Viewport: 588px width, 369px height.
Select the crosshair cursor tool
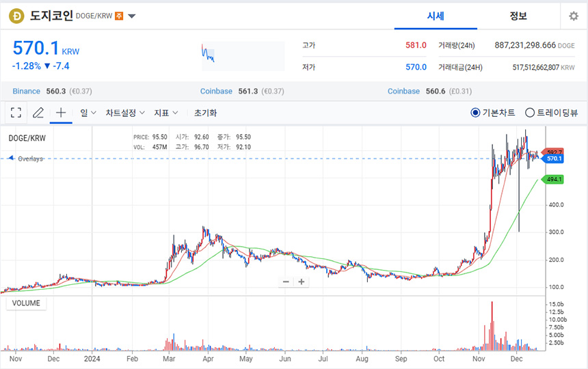(x=61, y=113)
